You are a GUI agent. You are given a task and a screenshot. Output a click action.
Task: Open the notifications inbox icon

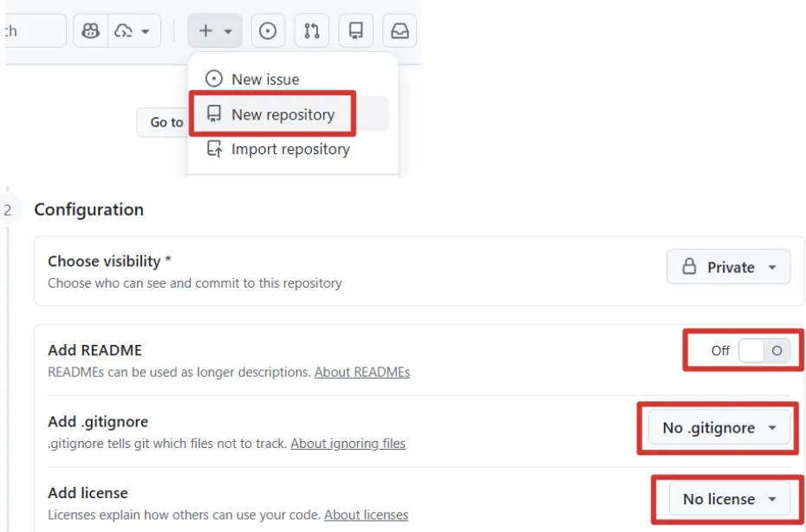pos(398,29)
